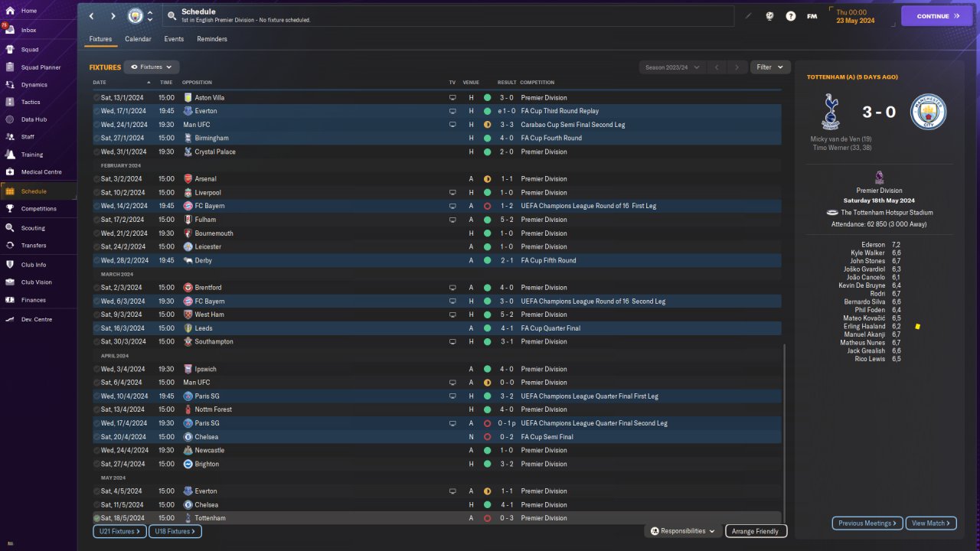Select the Tottenham crest in match panel
This screenshot has width=980, height=551.
pos(830,112)
